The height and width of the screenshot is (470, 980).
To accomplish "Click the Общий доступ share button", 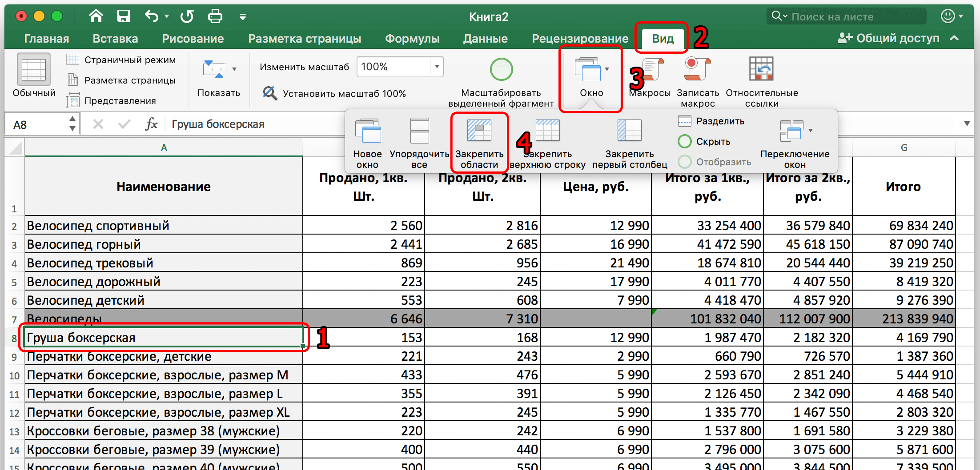I will (888, 38).
